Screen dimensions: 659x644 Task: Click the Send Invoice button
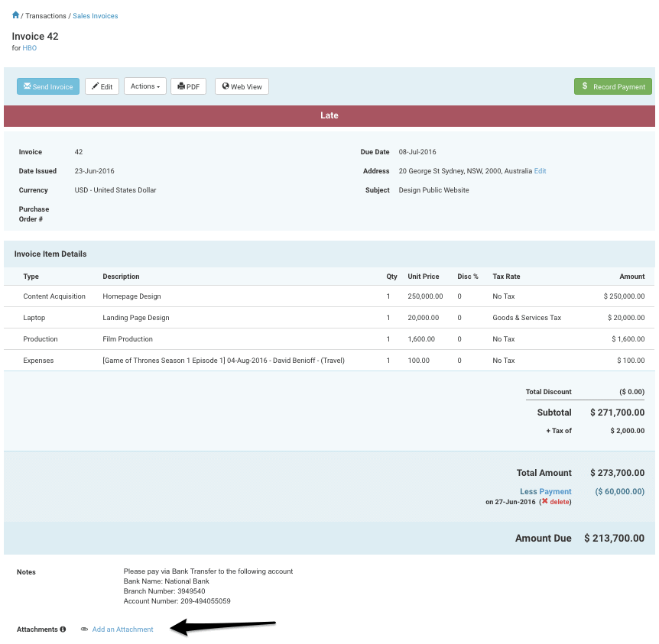[47, 86]
